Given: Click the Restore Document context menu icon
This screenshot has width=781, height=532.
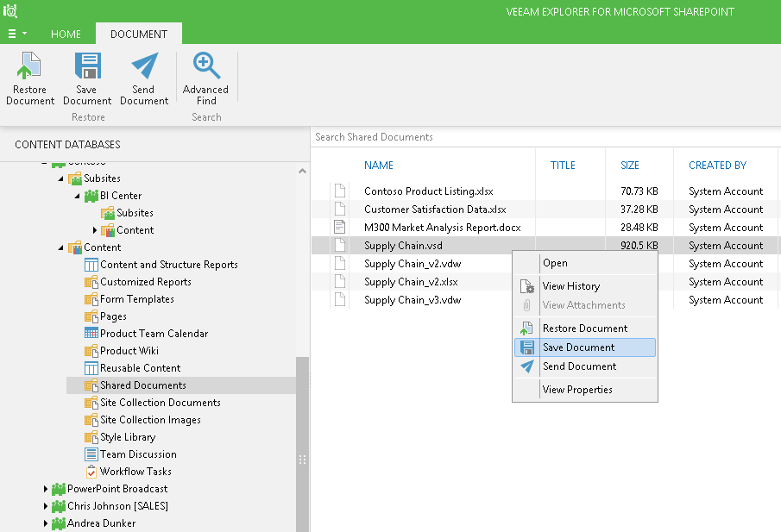Looking at the screenshot, I should coord(526,329).
